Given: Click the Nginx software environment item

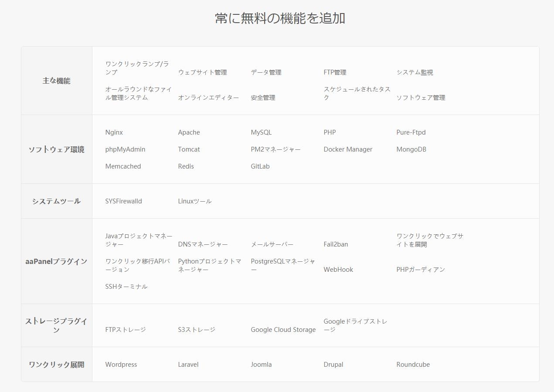Looking at the screenshot, I should (x=114, y=132).
